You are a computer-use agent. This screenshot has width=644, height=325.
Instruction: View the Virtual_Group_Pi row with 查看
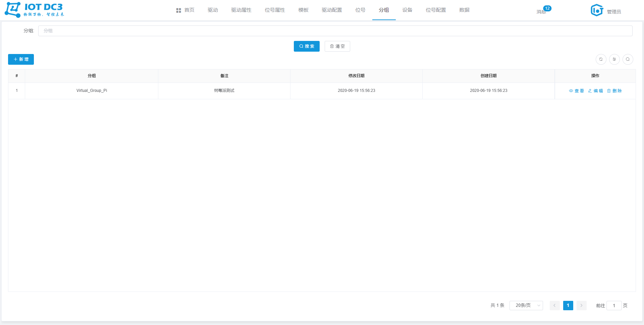coord(577,91)
